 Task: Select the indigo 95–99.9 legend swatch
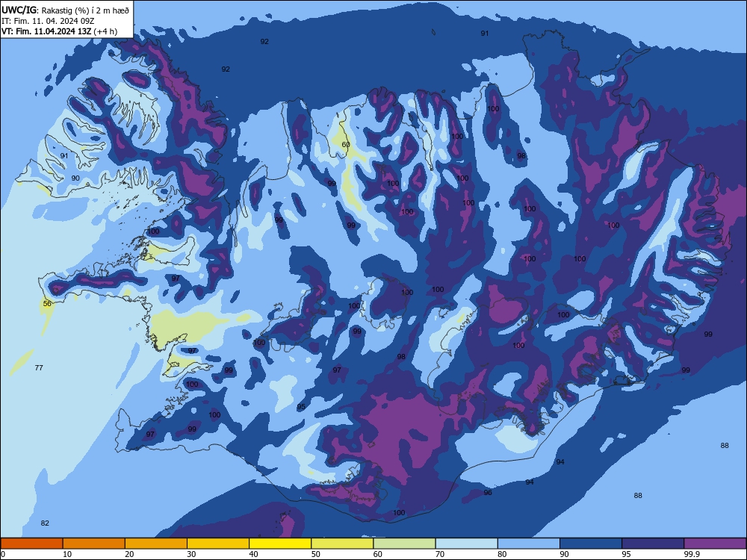[x=653, y=544]
